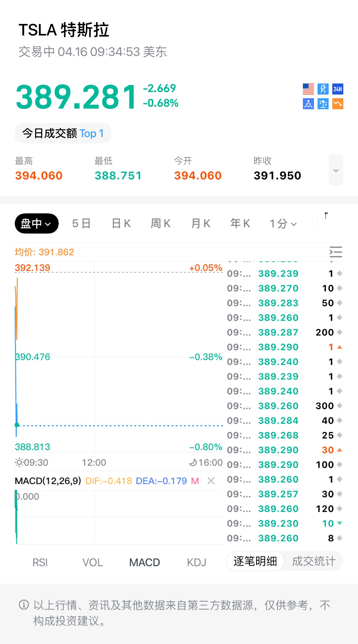Switch to the 5日 five-day chart tab
358x644 pixels.
(81, 224)
